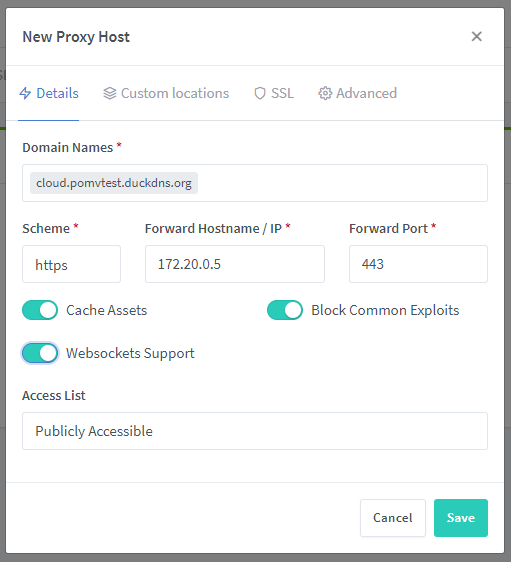Click the Save button
Screen dimensions: 511x562
(460, 518)
